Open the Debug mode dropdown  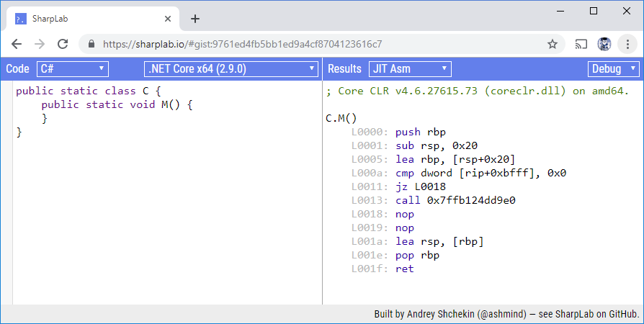[614, 69]
